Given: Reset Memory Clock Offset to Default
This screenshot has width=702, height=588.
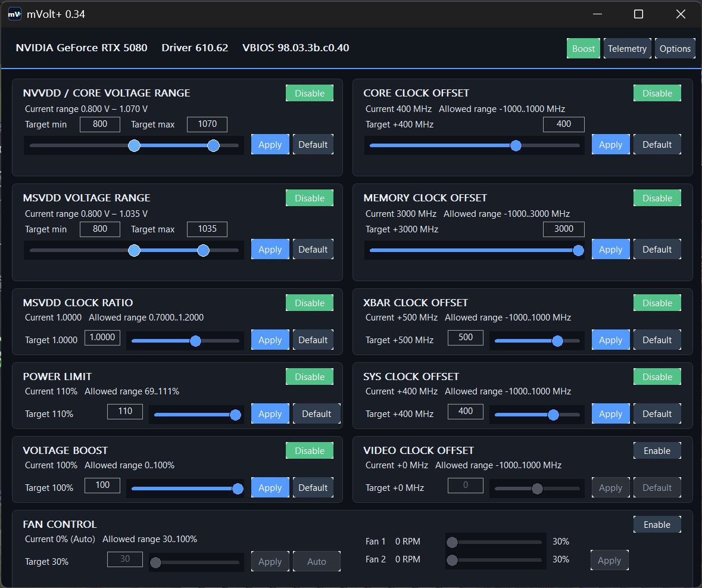Looking at the screenshot, I should point(657,249).
